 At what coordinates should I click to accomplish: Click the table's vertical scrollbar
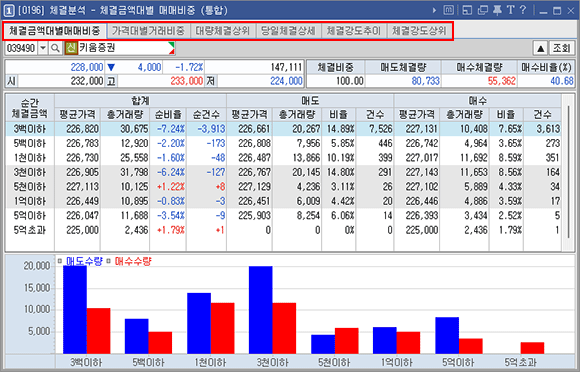[569, 172]
